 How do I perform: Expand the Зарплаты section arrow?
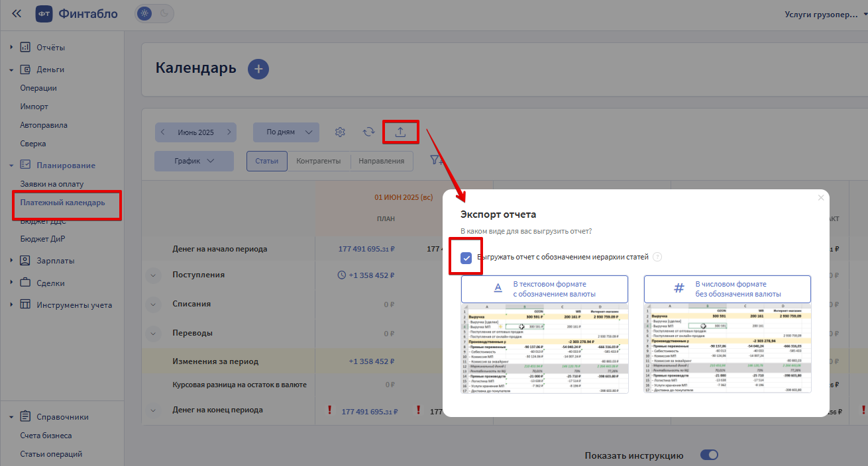click(11, 261)
